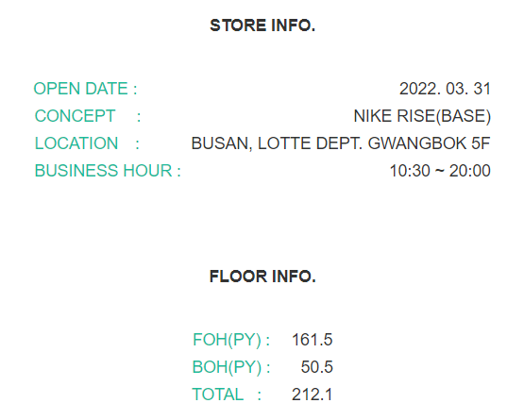Click the word GWANGBOK in location
The width and height of the screenshot is (524, 420).
[417, 143]
